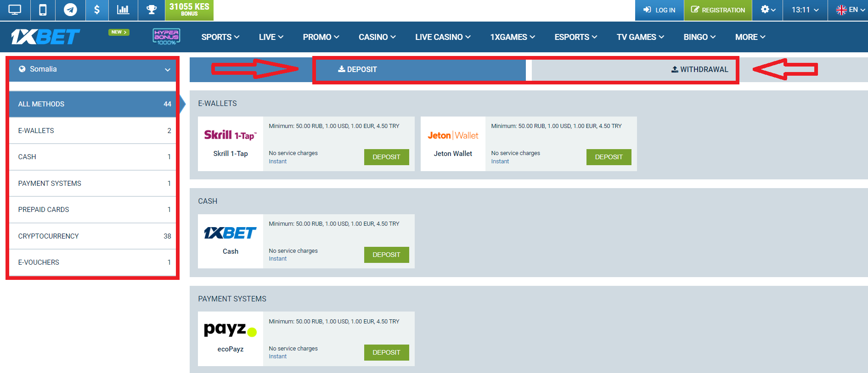Click DEPOSIT button for ecoPayz
The width and height of the screenshot is (868, 373).
386,352
